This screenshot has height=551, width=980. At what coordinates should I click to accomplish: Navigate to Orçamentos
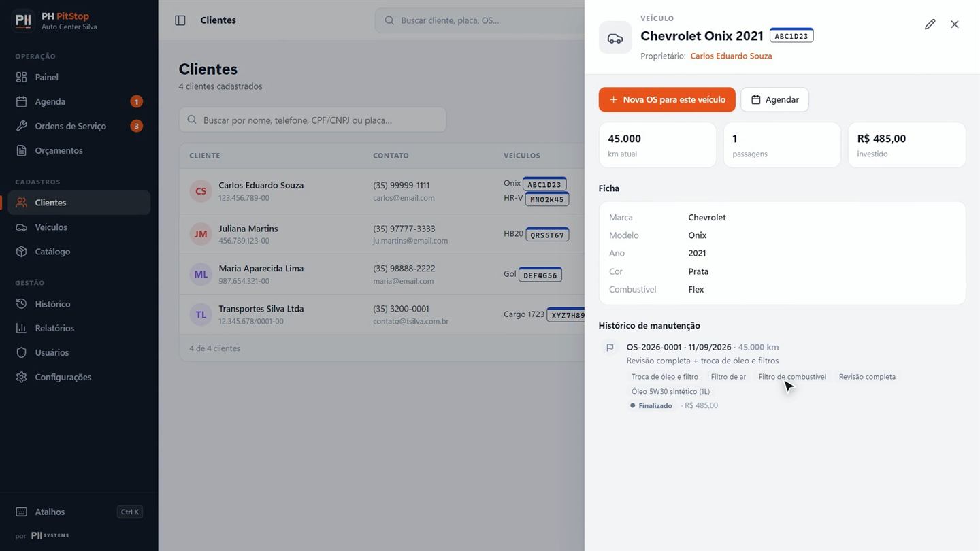[79, 150]
